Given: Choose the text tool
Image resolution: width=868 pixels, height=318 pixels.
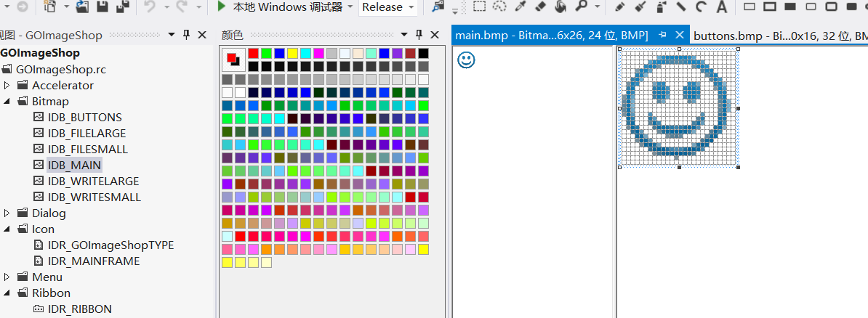Looking at the screenshot, I should point(721,7).
